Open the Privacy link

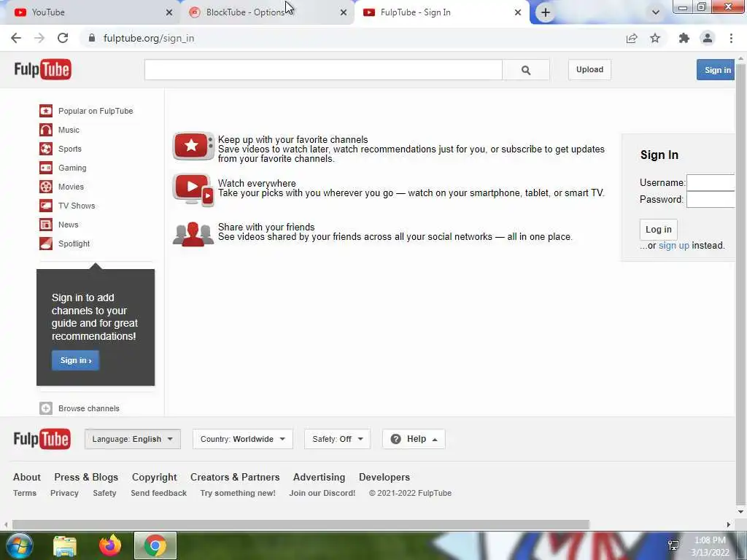[64, 493]
